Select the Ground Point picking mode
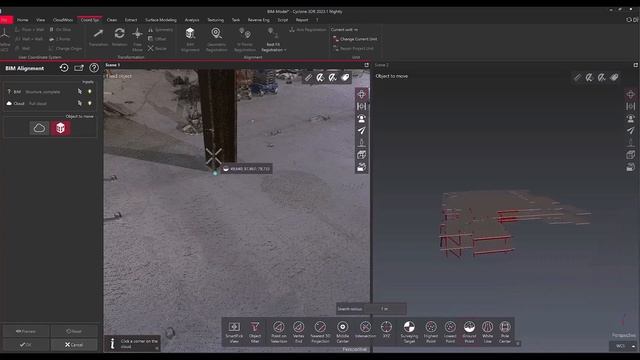Viewport: 640px width, 360px height. 469,331
